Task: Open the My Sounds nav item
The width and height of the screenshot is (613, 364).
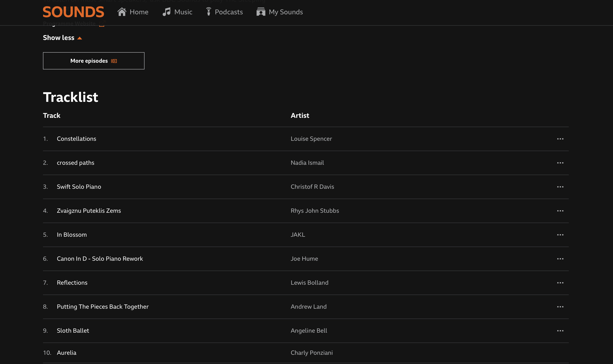Action: pyautogui.click(x=280, y=12)
